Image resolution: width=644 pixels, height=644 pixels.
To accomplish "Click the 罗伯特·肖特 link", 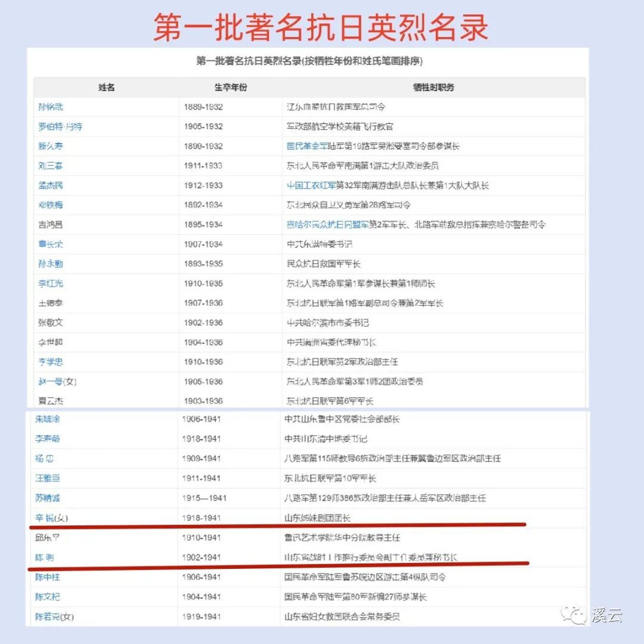I will tap(60, 126).
